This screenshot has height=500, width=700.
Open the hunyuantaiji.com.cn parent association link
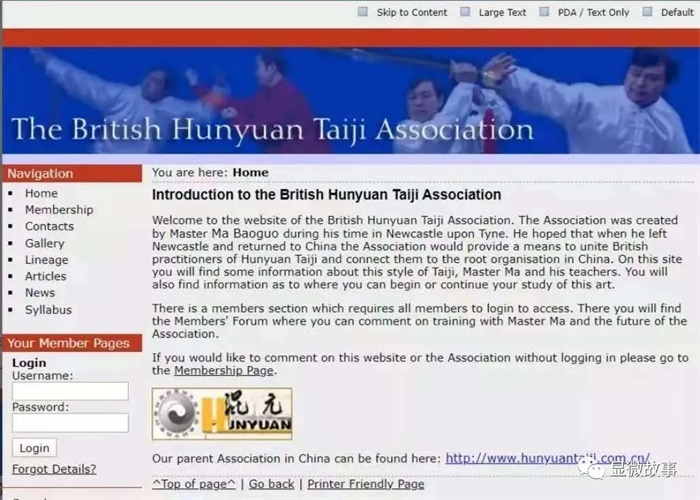pyautogui.click(x=547, y=458)
